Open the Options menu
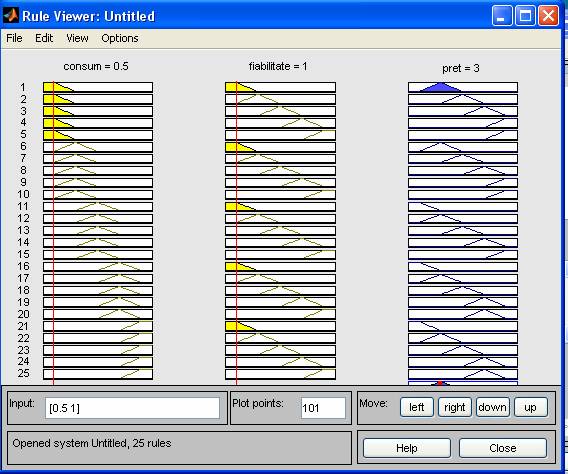This screenshot has width=568, height=474. (120, 38)
